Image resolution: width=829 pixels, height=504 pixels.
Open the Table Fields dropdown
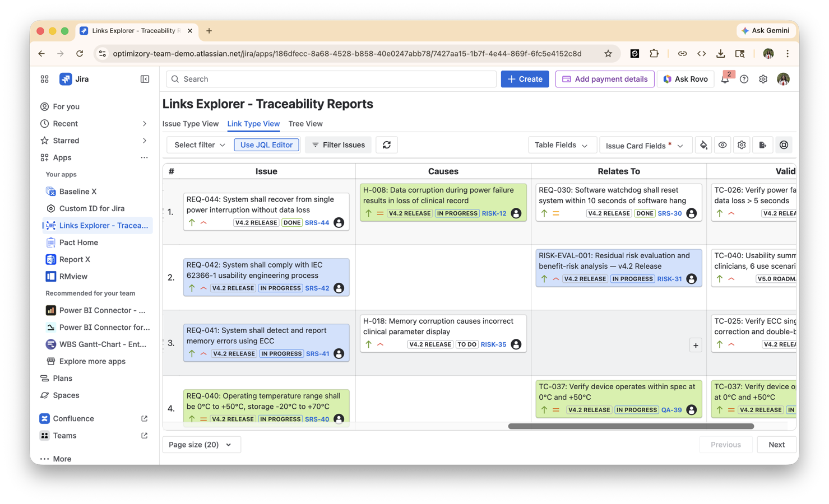[x=562, y=144]
